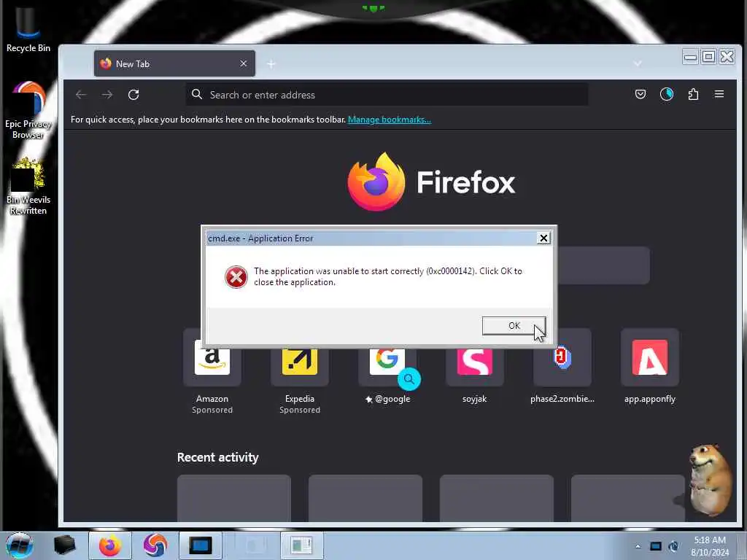Minimize the Firefox window
The image size is (747, 560).
click(690, 57)
